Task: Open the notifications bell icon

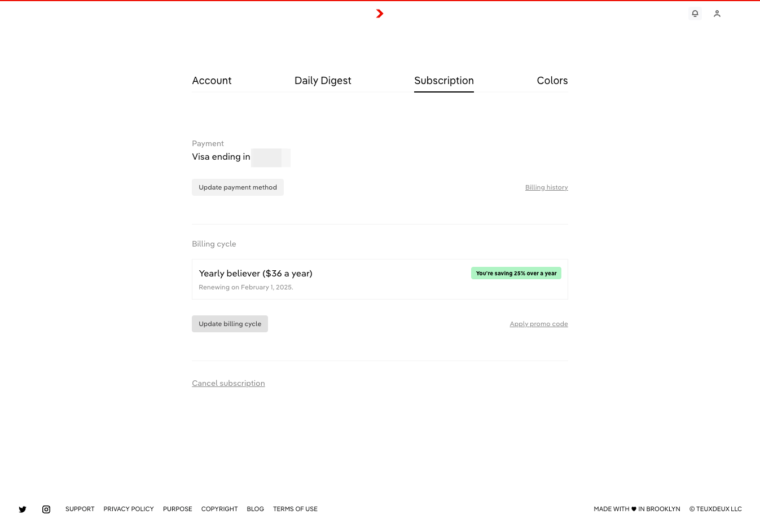Action: tap(695, 14)
